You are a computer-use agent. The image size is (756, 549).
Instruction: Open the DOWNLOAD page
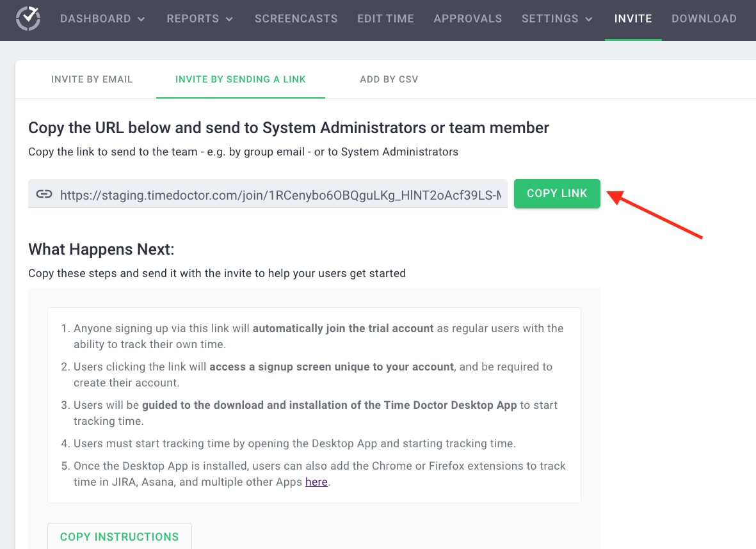point(704,19)
